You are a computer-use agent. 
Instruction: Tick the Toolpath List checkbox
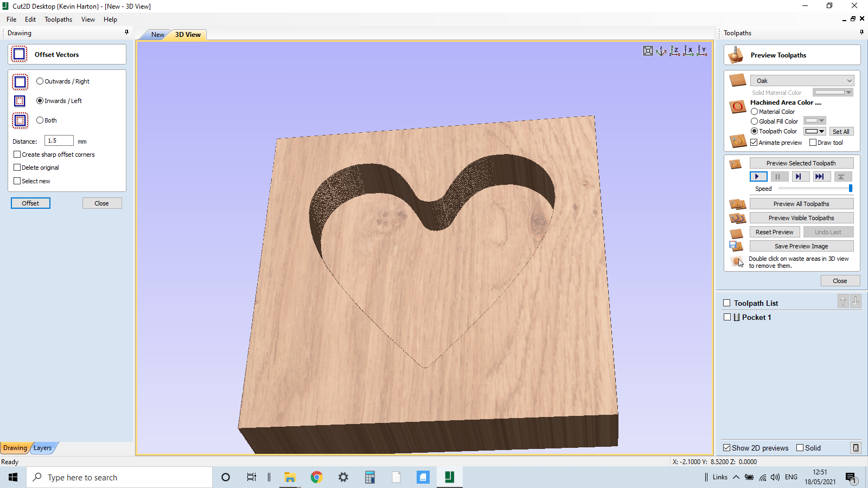point(727,303)
